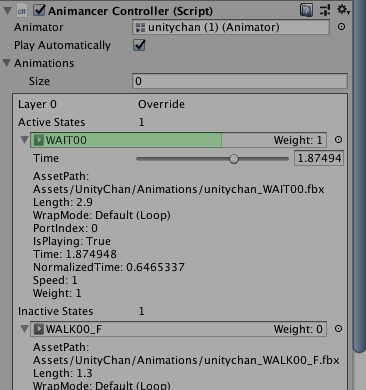
Task: Click the Time slider handle
Action: tap(234, 159)
